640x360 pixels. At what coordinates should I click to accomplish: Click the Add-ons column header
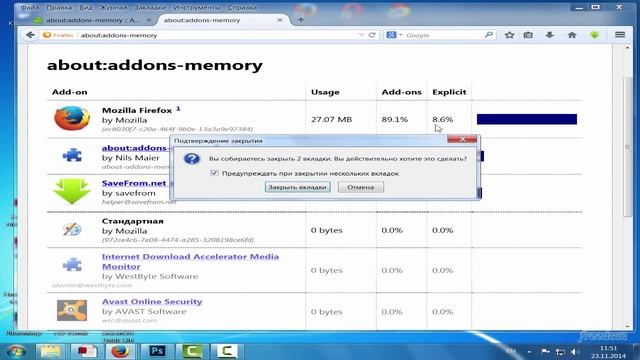pos(401,92)
